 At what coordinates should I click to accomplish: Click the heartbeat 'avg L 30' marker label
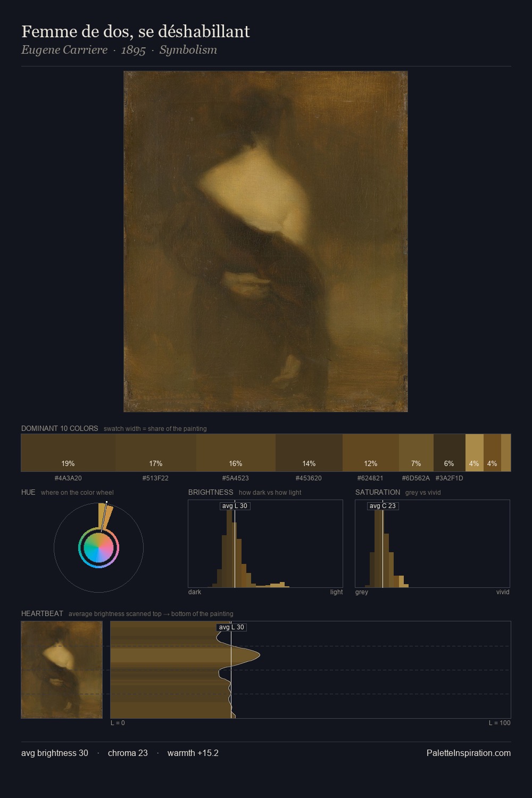point(231,627)
